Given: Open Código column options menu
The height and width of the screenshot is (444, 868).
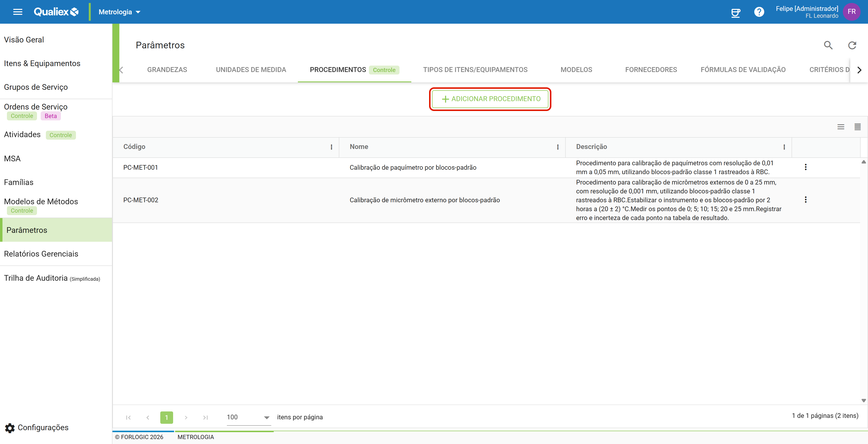Looking at the screenshot, I should (331, 147).
